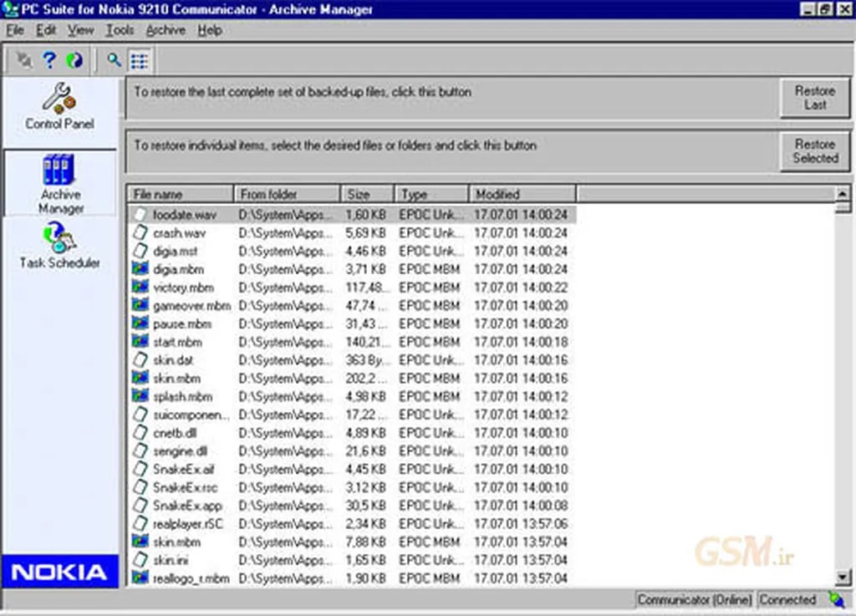Screen dimensions: 856x616
Task: Select the SnakeEx.app file in list
Action: coord(187,506)
